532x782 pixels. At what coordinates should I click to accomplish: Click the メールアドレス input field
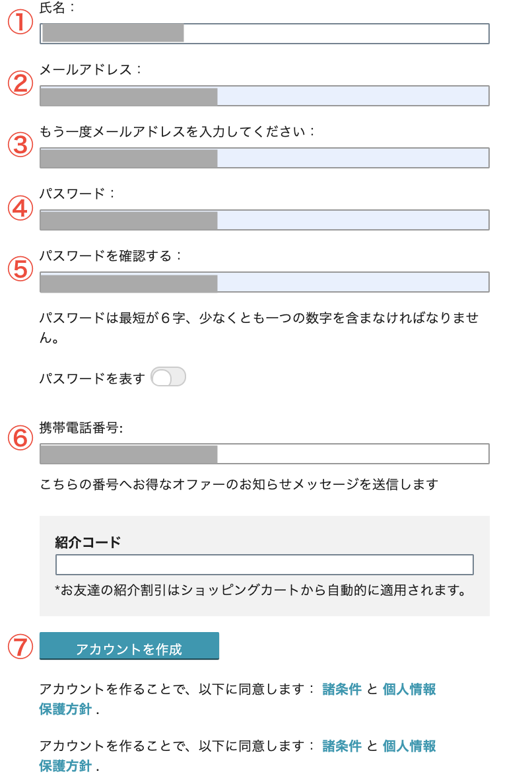[x=264, y=96]
